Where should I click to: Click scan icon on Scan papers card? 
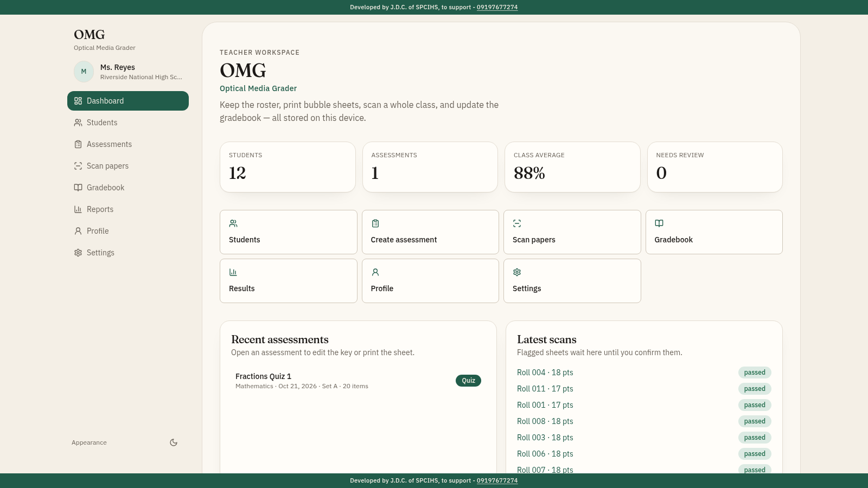(x=517, y=223)
